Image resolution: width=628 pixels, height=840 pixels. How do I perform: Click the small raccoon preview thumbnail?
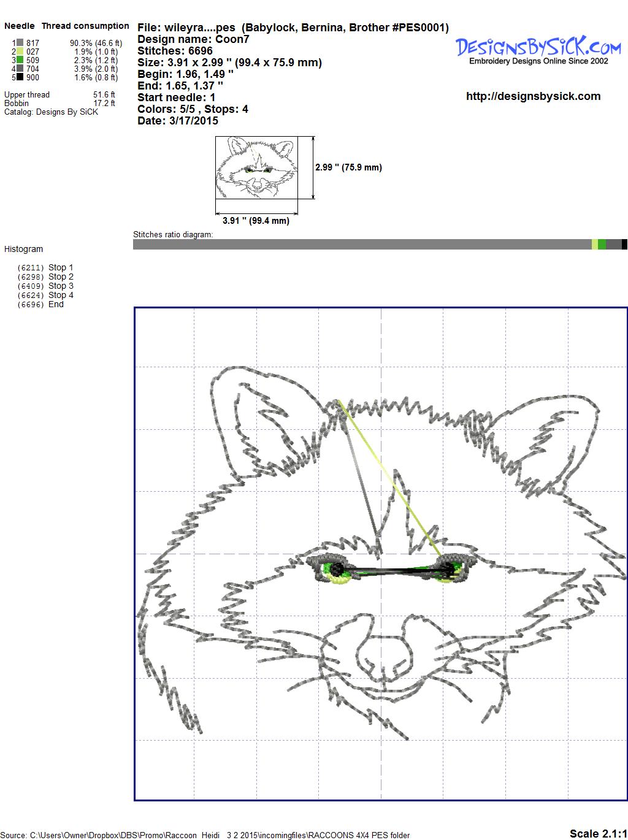[x=256, y=167]
